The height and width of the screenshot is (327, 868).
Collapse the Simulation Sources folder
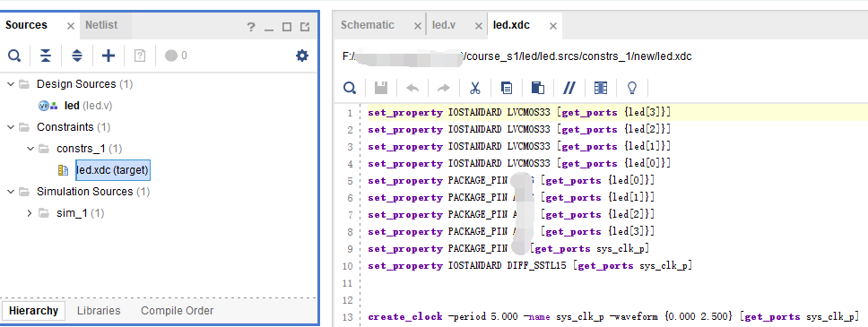pos(11,192)
